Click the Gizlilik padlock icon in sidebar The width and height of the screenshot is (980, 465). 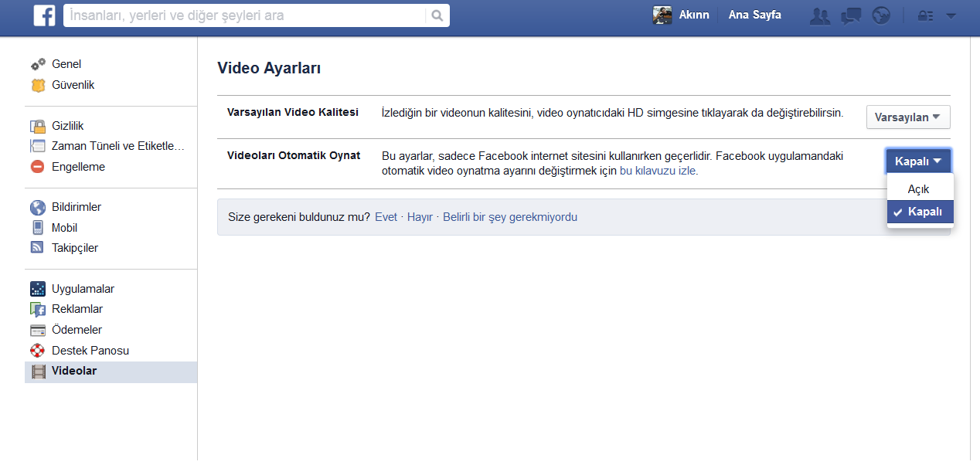point(38,126)
